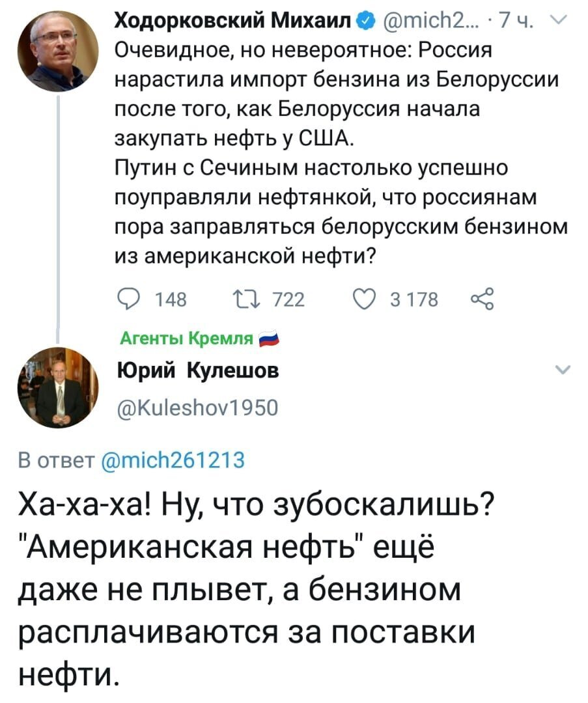
Task: Open Юрий Кулешов profile avatar
Action: click(57, 387)
